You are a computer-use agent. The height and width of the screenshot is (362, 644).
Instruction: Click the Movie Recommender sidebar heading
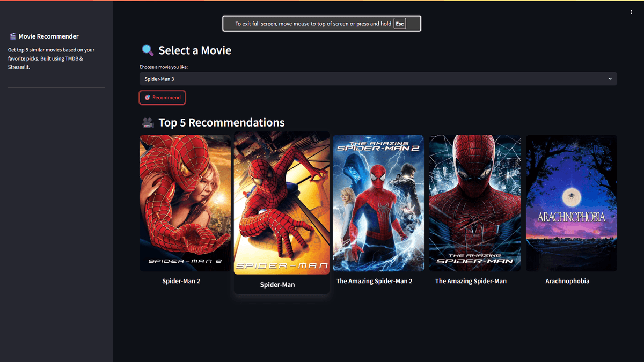pos(48,36)
